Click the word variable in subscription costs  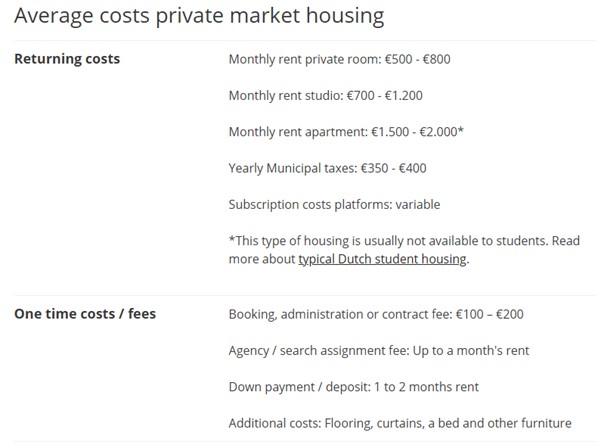click(x=418, y=204)
